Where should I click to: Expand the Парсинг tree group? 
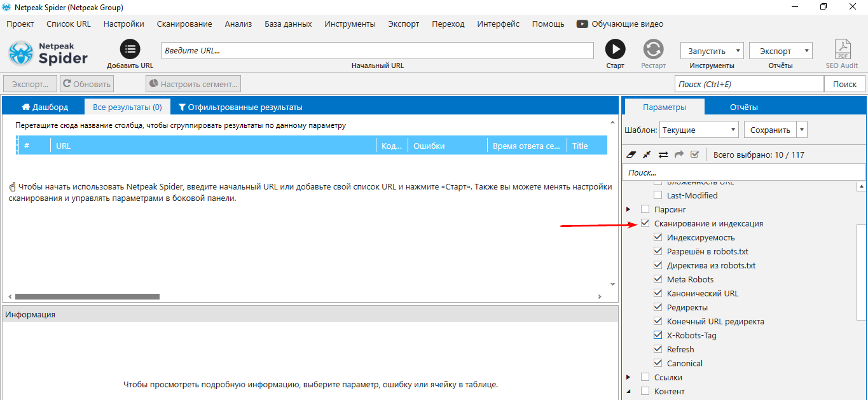pyautogui.click(x=628, y=209)
